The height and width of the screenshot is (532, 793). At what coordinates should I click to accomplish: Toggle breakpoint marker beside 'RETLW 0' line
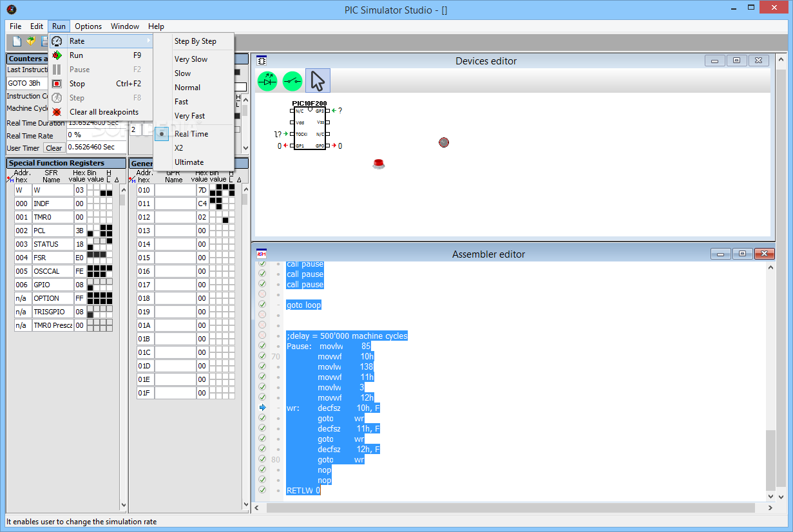[x=262, y=490]
